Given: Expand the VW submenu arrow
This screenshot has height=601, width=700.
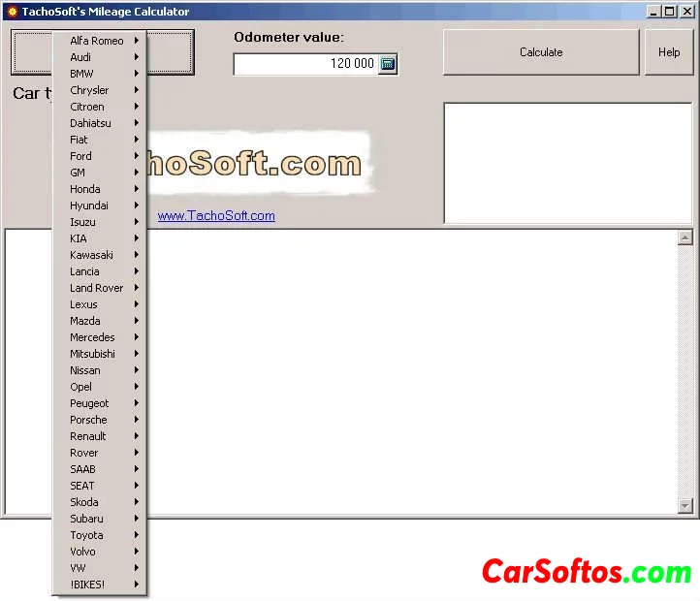Looking at the screenshot, I should pos(137,568).
